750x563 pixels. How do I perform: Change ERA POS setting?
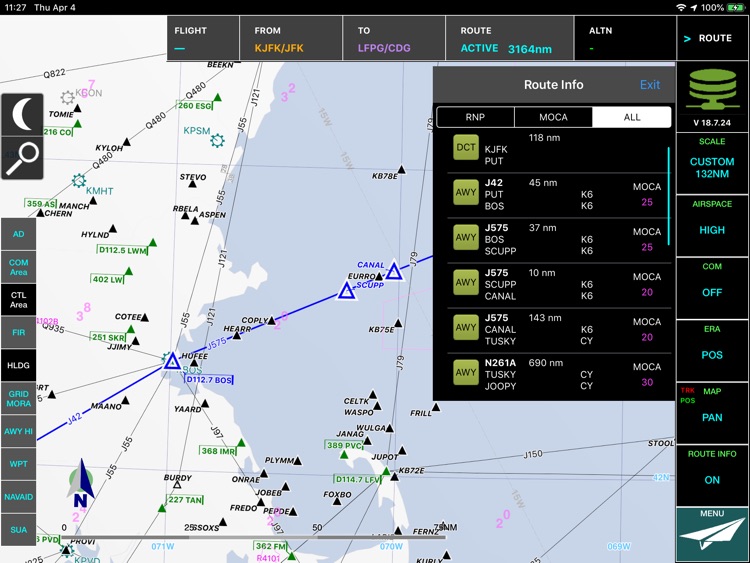pyautogui.click(x=712, y=350)
